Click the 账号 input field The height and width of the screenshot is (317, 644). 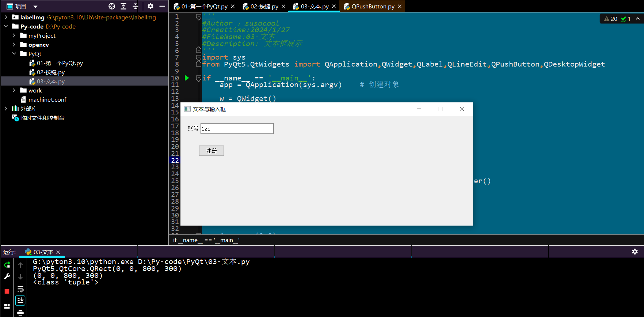(237, 128)
